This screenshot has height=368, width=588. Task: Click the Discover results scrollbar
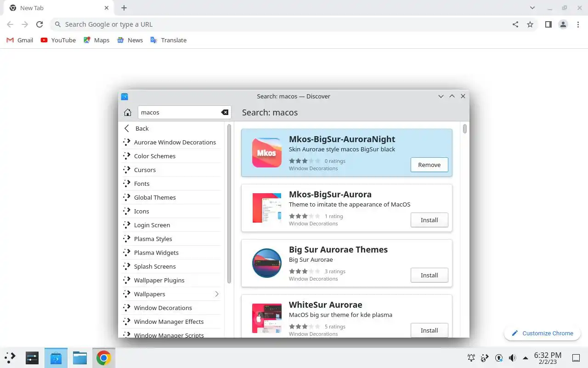(465, 129)
